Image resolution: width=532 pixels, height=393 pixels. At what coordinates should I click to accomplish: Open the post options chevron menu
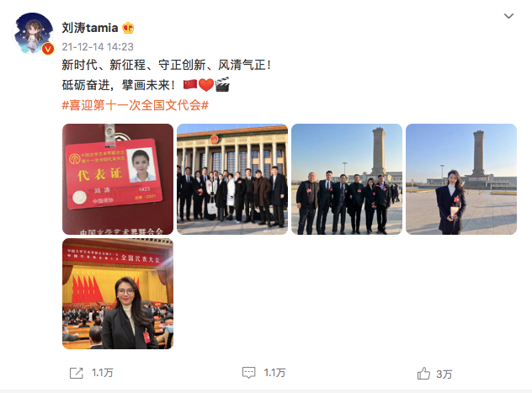pos(508,16)
